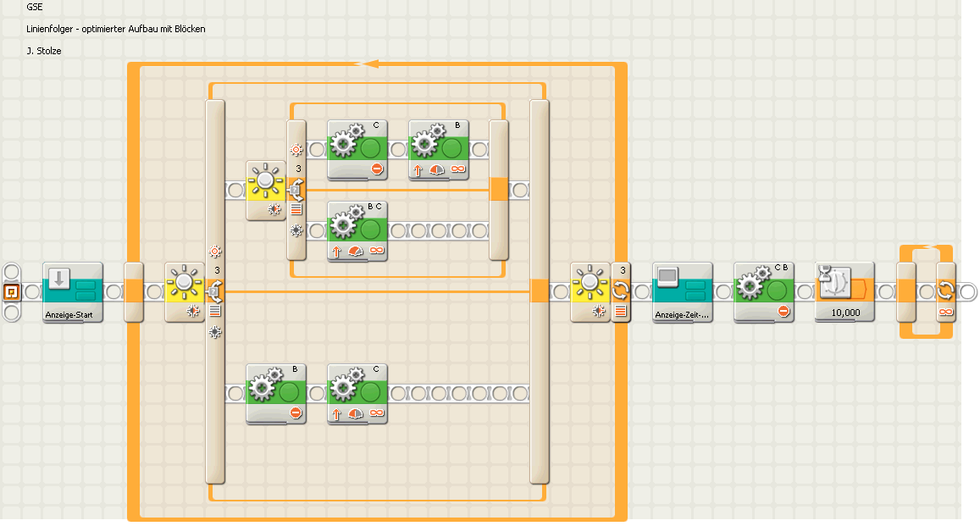
Task: Select the inner switch's bright-light condition tab
Action: click(296, 150)
